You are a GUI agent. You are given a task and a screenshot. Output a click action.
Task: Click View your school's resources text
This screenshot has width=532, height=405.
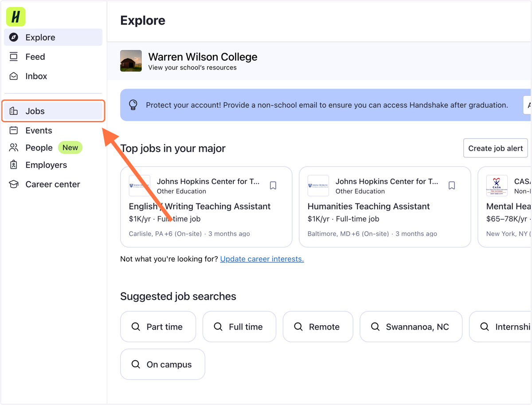click(x=192, y=68)
